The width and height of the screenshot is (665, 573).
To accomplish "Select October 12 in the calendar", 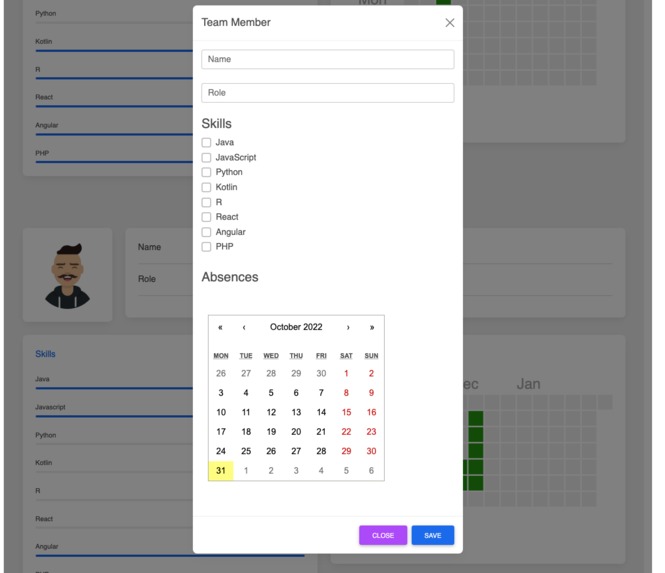I will [271, 412].
